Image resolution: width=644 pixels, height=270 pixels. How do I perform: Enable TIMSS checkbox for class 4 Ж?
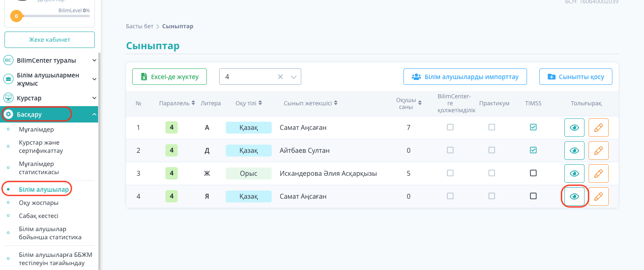(533, 173)
